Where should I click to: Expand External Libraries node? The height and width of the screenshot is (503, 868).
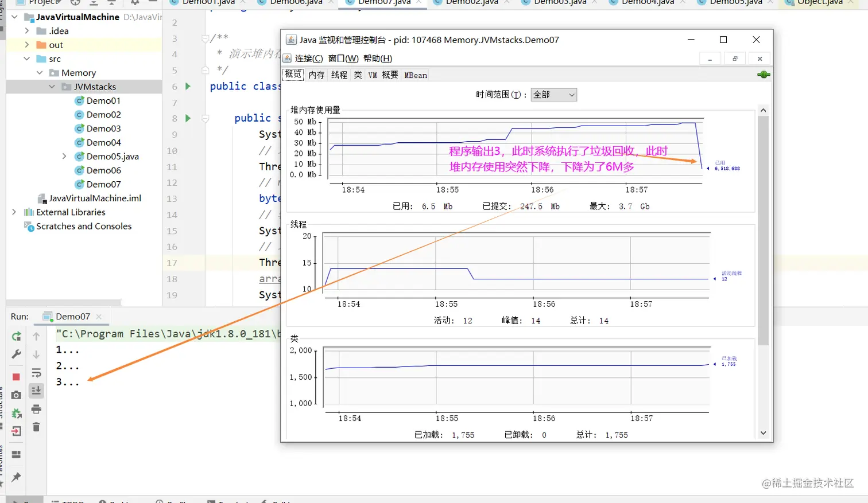click(x=14, y=212)
